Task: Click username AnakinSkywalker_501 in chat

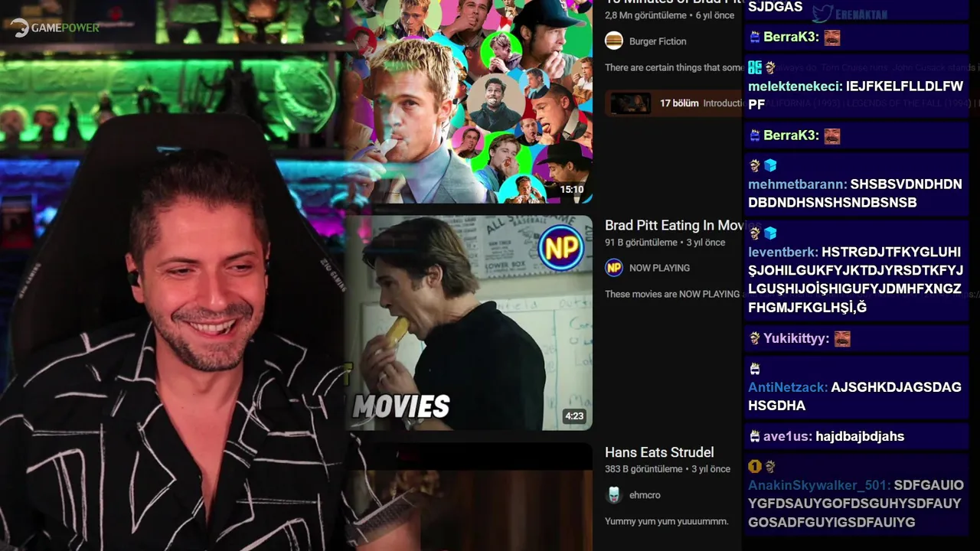Action: 818,485
